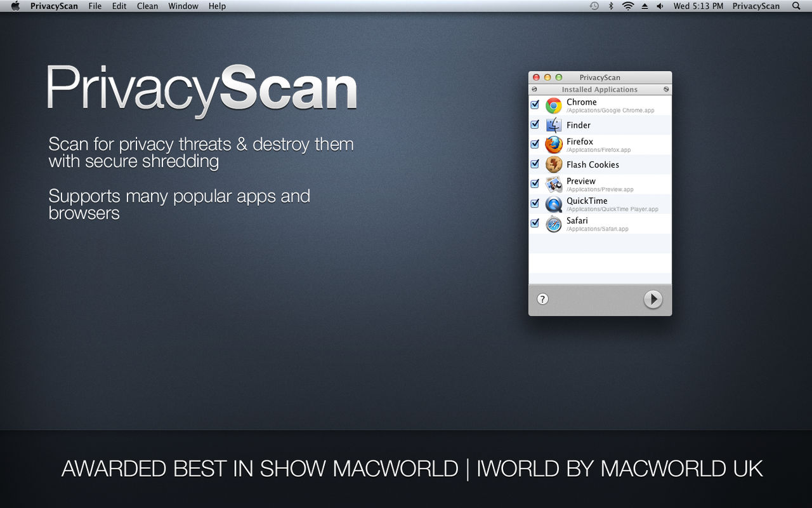Click the PrivacyScan window title

click(x=600, y=77)
